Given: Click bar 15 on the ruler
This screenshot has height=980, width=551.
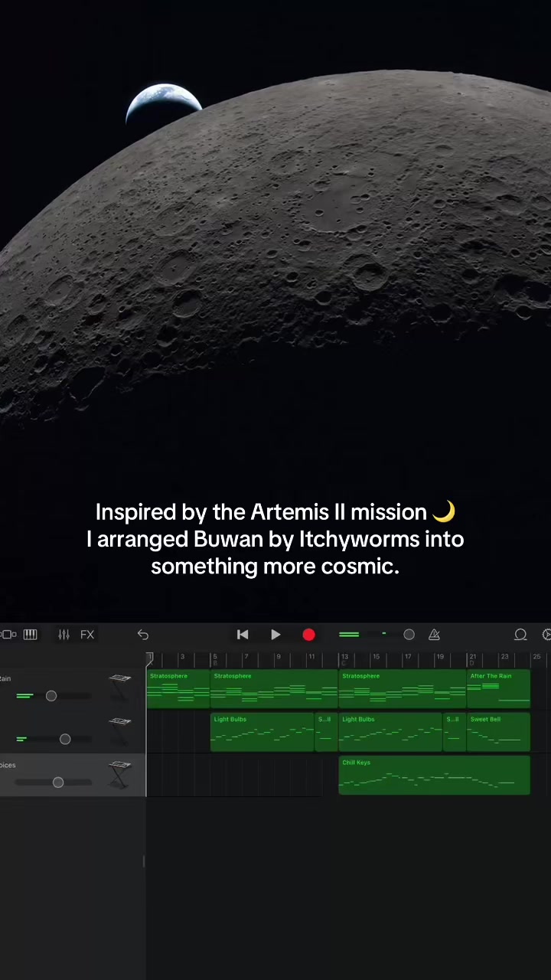Looking at the screenshot, I should pyautogui.click(x=376, y=657).
